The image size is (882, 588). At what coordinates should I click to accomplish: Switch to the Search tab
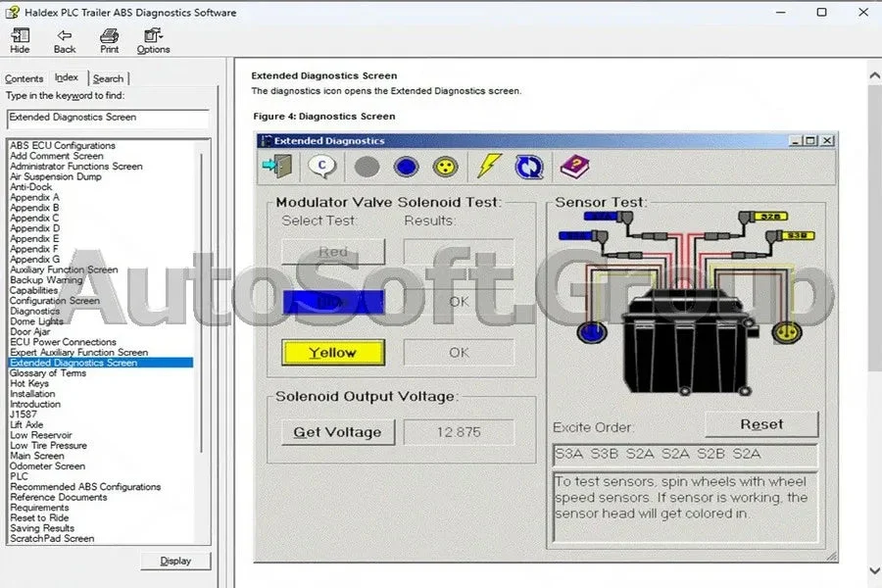108,78
